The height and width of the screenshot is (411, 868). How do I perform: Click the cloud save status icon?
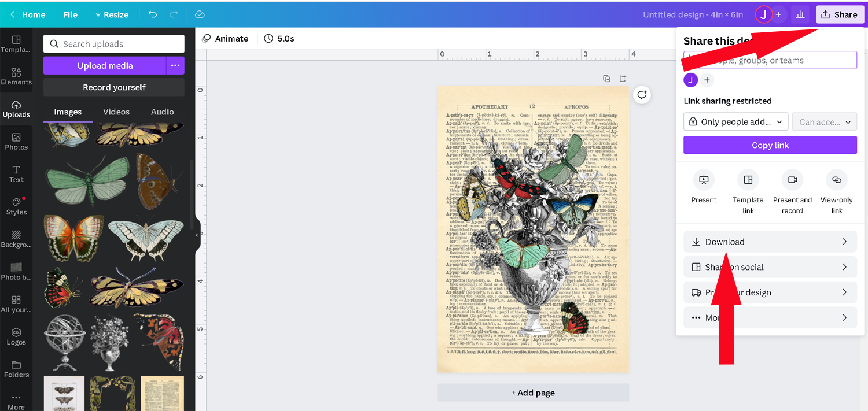coord(200,14)
